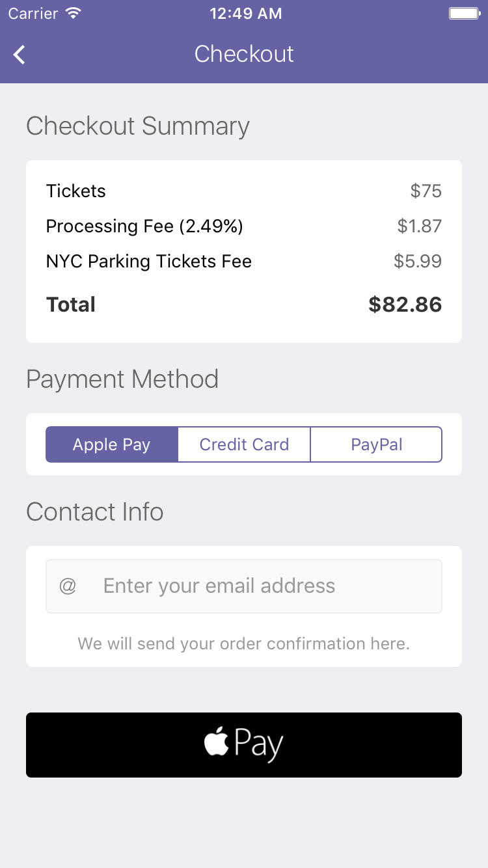Focus the email address input field
This screenshot has width=488, height=868.
260,586
